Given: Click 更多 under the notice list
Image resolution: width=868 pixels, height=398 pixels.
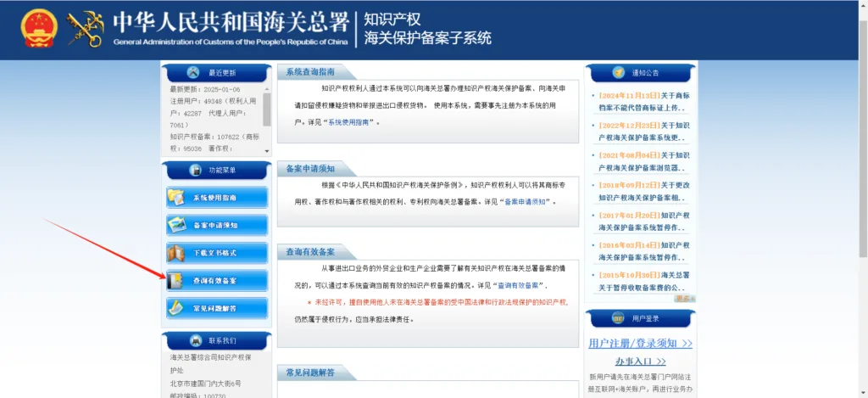Looking at the screenshot, I should pos(684,299).
